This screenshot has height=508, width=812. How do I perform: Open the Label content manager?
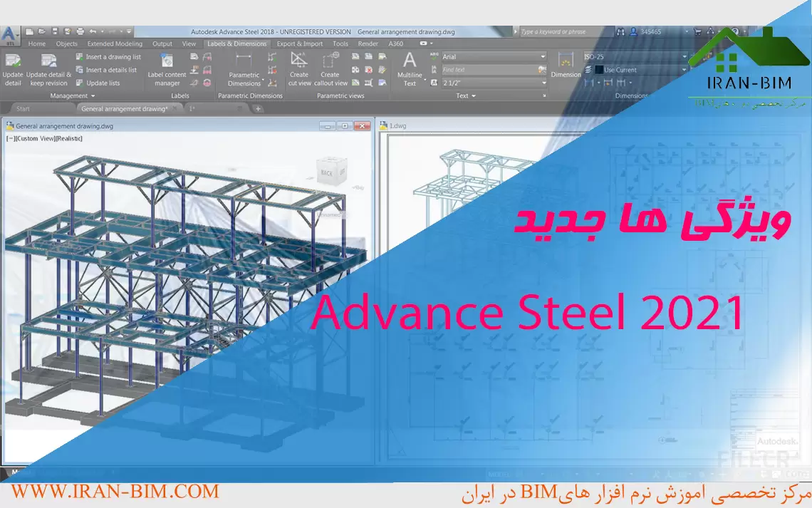point(167,61)
